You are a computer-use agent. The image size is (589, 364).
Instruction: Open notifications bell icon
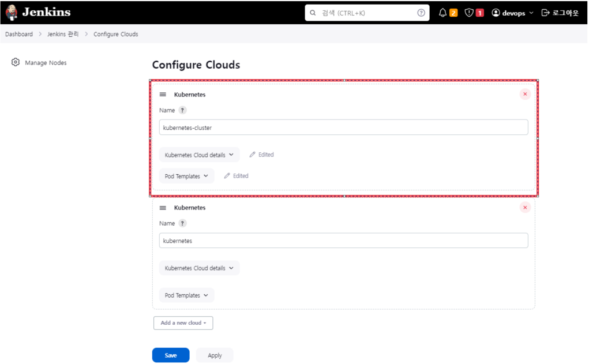coord(443,13)
